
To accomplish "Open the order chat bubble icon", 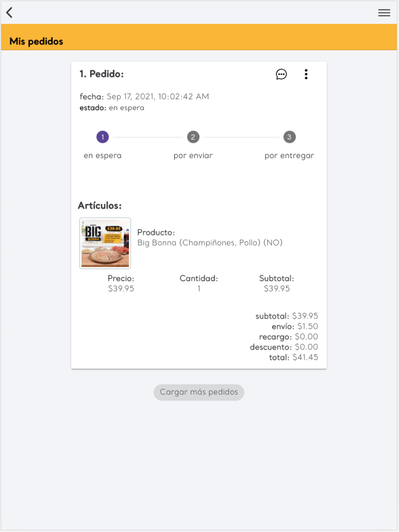I will [x=281, y=74].
